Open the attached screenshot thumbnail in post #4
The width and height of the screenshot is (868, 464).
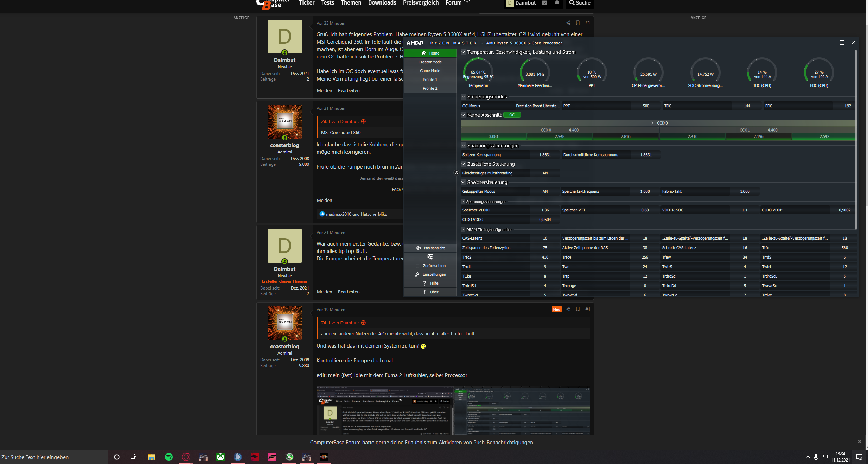click(x=453, y=411)
